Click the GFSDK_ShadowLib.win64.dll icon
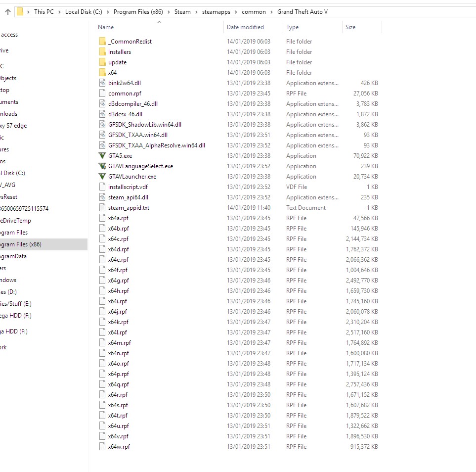This screenshot has width=476, height=472. (103, 124)
